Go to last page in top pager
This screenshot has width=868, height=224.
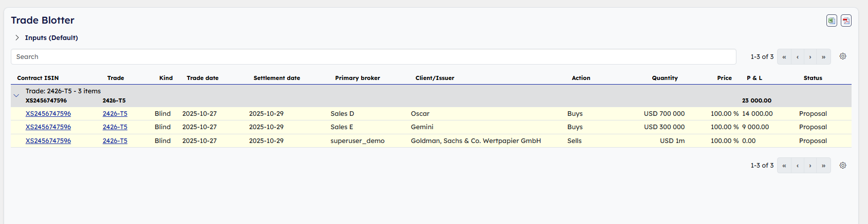tap(823, 57)
